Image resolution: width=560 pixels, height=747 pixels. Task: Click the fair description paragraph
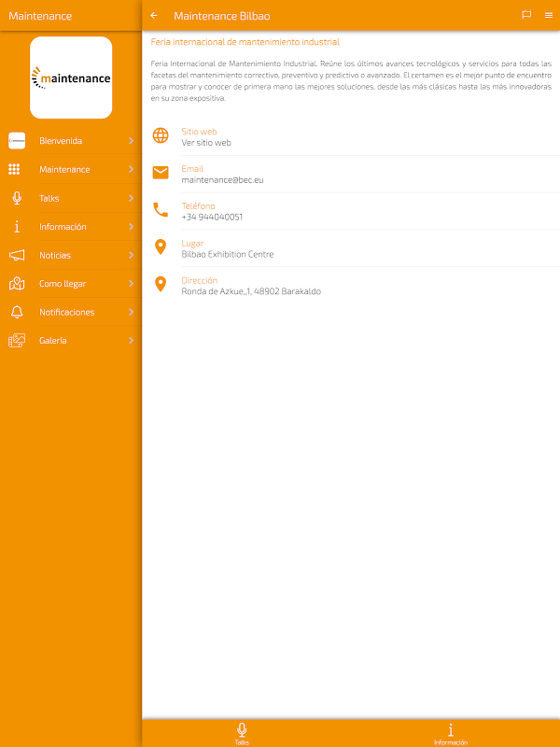coord(351,81)
